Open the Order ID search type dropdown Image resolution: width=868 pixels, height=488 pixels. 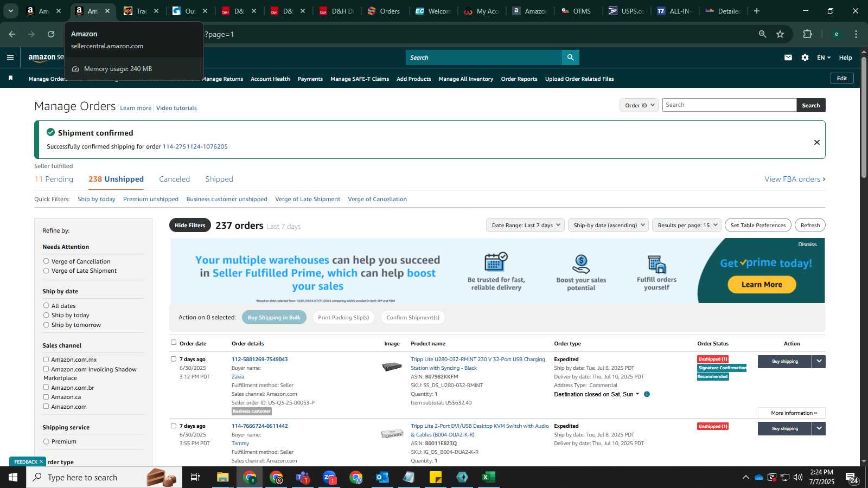[x=639, y=105]
